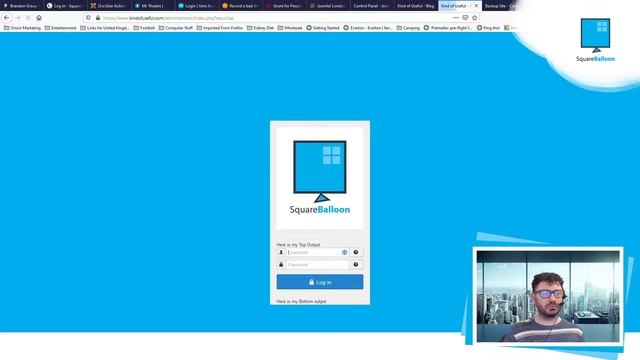
Task: Close the active Kind of Useful tab
Action: 476,6
